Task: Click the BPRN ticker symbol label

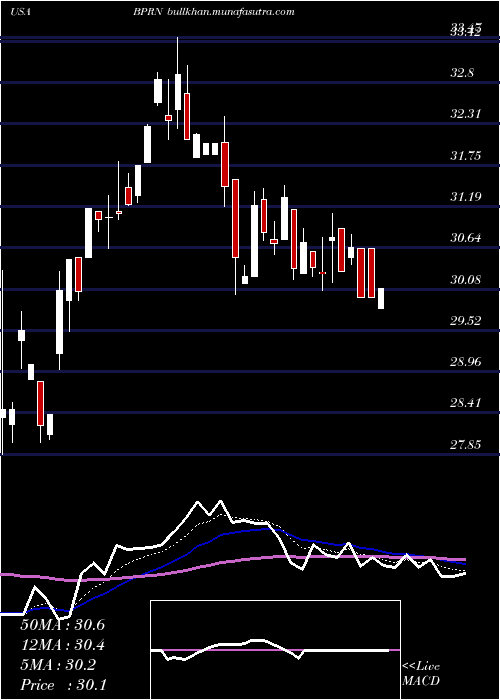Action: [x=148, y=12]
